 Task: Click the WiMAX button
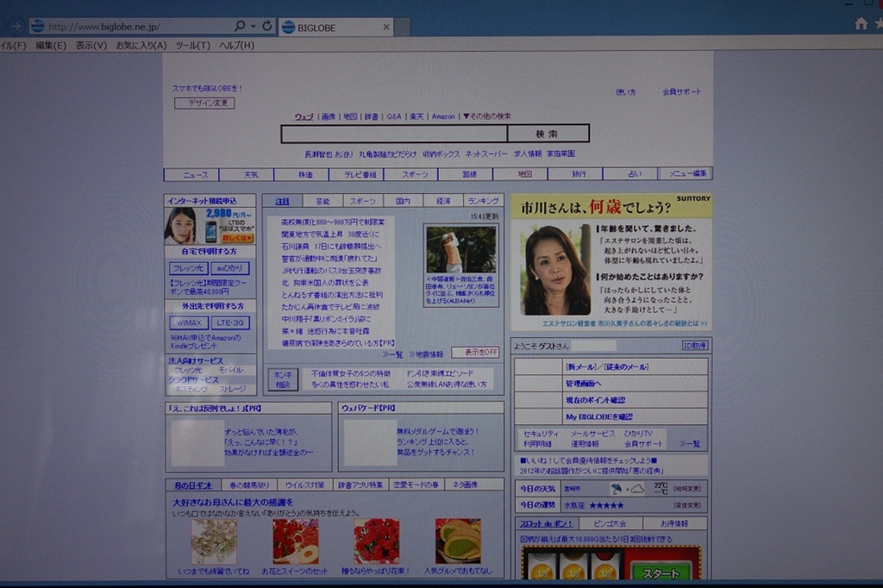pos(189,322)
